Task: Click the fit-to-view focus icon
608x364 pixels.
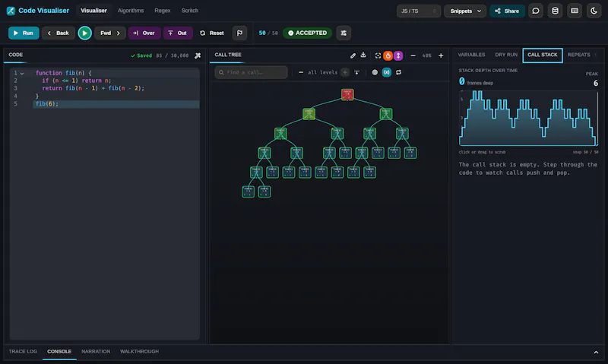Action: pos(378,55)
